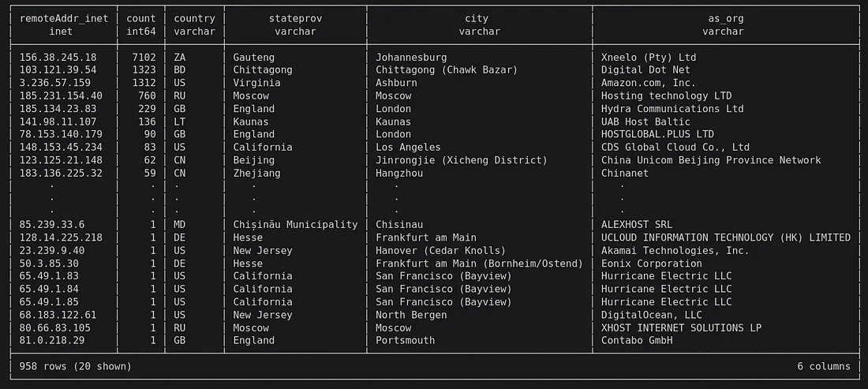Select IP address 68.183.122.61
868x389 pixels.
[x=58, y=315]
